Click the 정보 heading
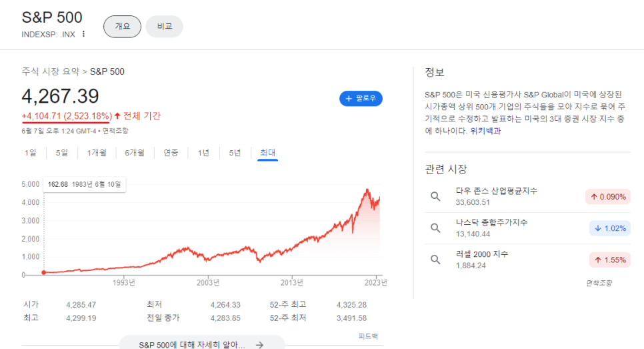644x349 pixels. [435, 72]
